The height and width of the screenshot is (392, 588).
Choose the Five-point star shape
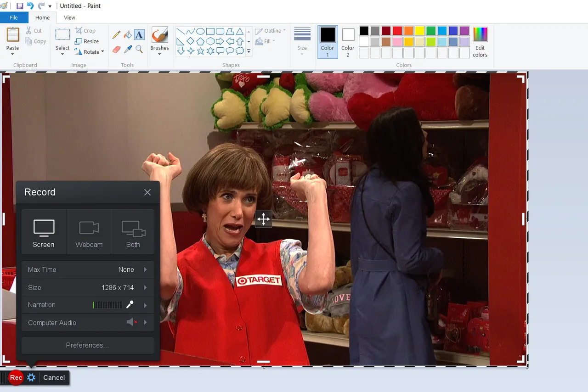click(200, 50)
